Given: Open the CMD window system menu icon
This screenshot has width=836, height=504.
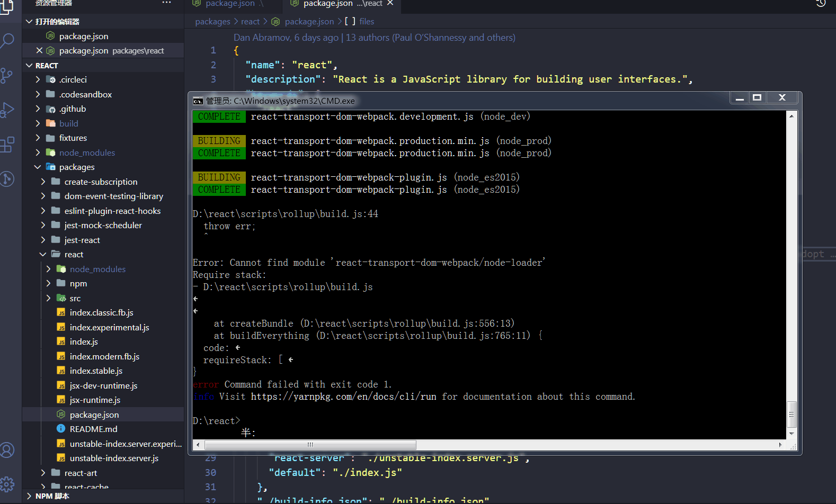Looking at the screenshot, I should pyautogui.click(x=198, y=101).
